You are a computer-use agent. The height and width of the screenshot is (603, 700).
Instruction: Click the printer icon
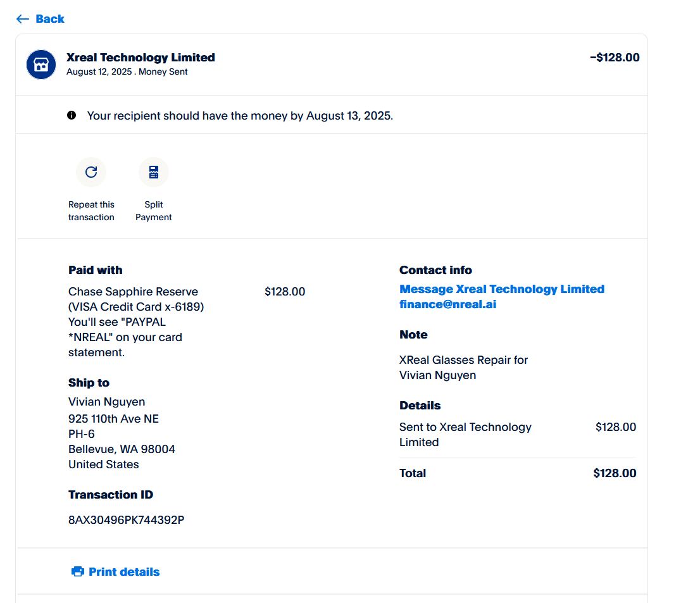78,572
